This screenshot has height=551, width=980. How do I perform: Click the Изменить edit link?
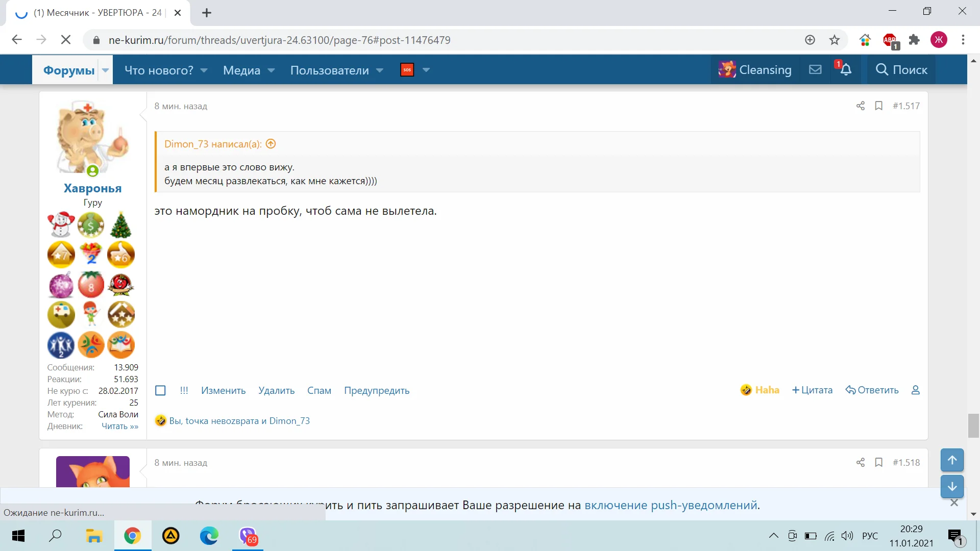(223, 390)
